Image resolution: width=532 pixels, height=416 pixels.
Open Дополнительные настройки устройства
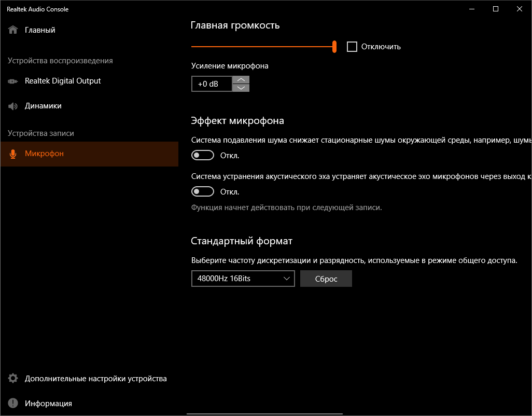[x=95, y=379]
